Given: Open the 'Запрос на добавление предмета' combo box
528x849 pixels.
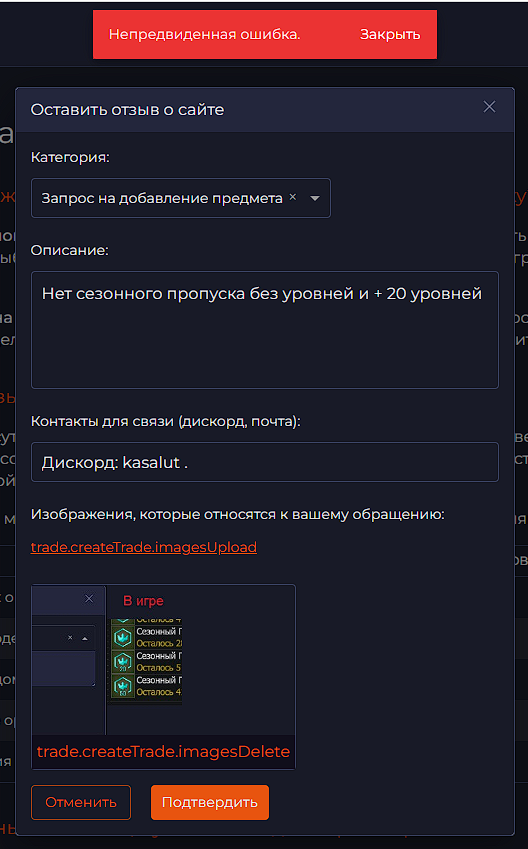Looking at the screenshot, I should (180, 198).
